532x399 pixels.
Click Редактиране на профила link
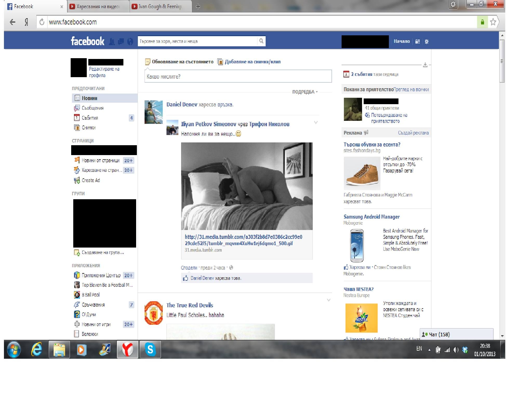(104, 72)
